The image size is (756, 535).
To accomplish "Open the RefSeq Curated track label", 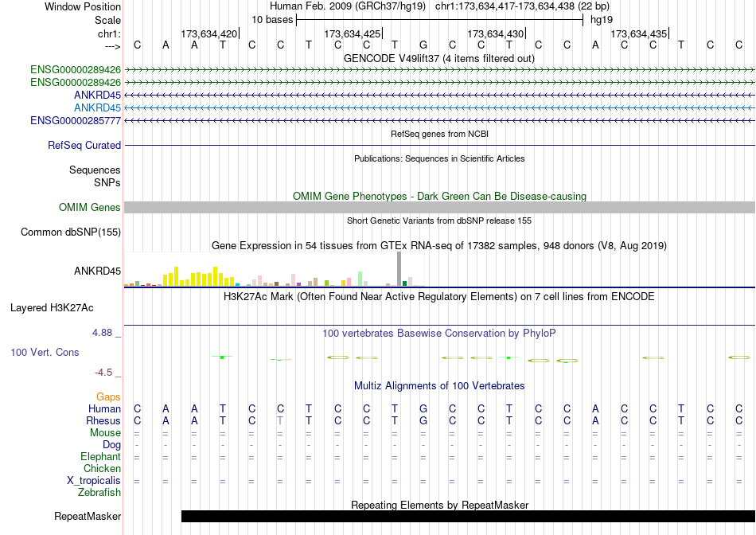I will pyautogui.click(x=84, y=145).
